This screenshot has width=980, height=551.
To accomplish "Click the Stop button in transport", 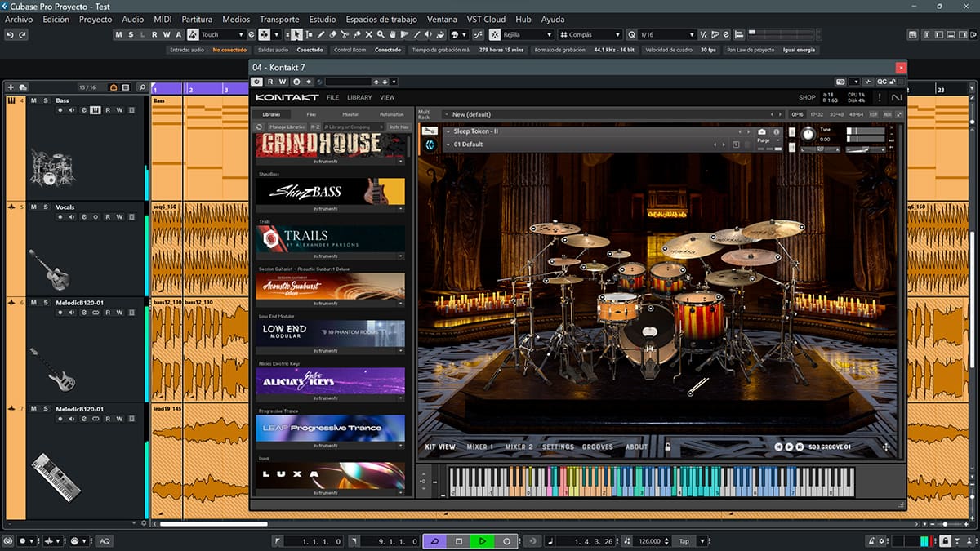I will coord(459,541).
